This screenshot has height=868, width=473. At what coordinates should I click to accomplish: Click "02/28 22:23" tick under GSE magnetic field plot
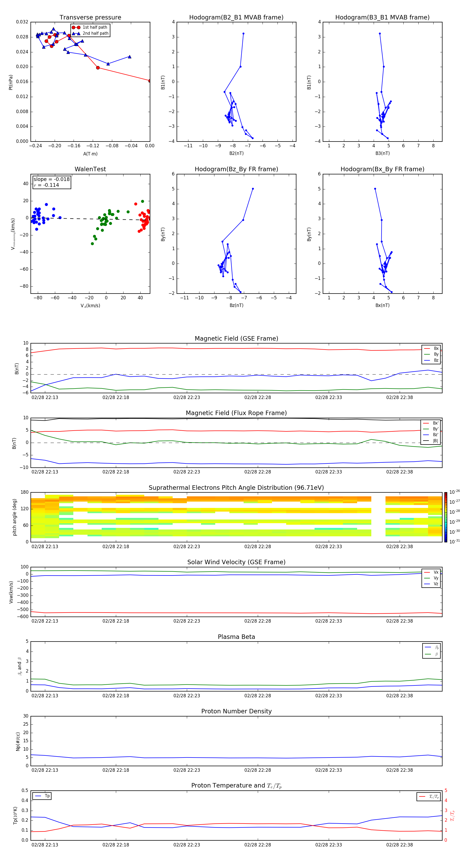(x=187, y=397)
